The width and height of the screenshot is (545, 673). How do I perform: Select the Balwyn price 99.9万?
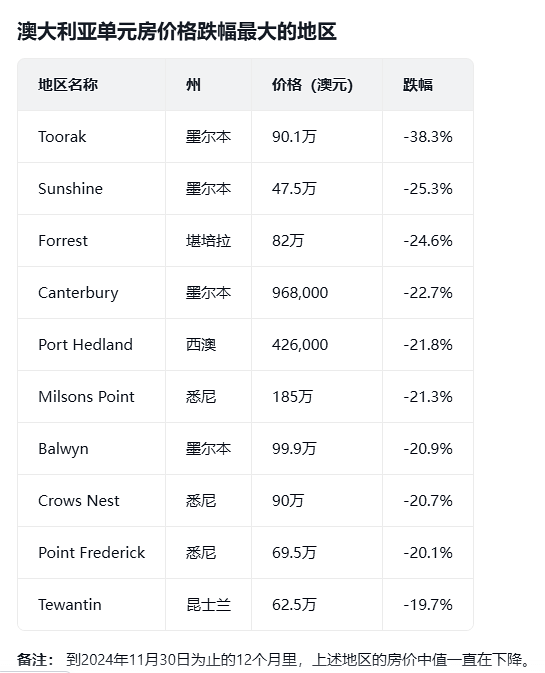[x=294, y=449]
